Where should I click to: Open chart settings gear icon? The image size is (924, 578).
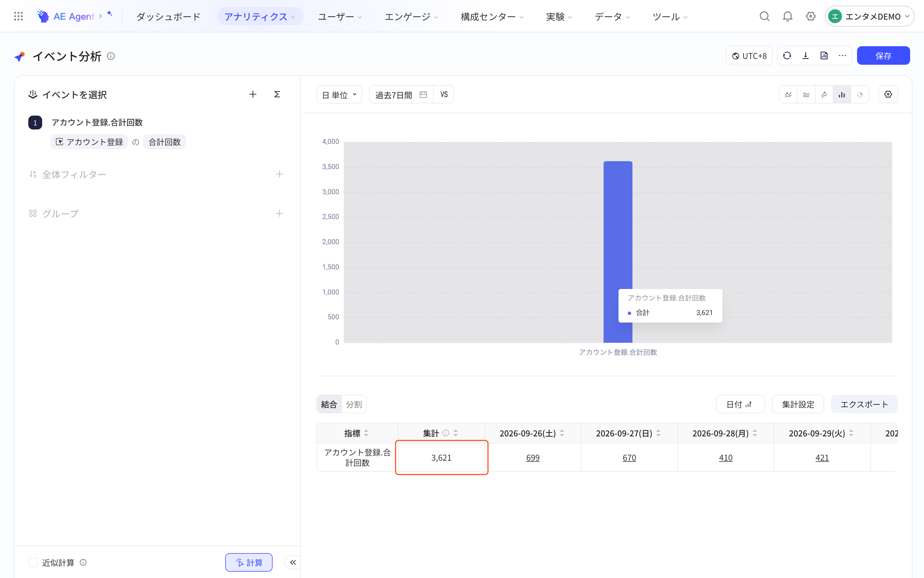pos(888,95)
